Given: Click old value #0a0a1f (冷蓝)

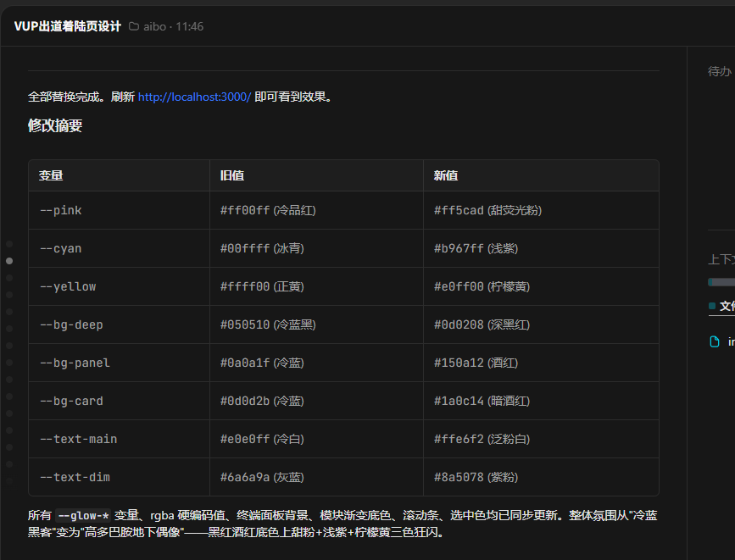Looking at the screenshot, I should click(x=263, y=363).
